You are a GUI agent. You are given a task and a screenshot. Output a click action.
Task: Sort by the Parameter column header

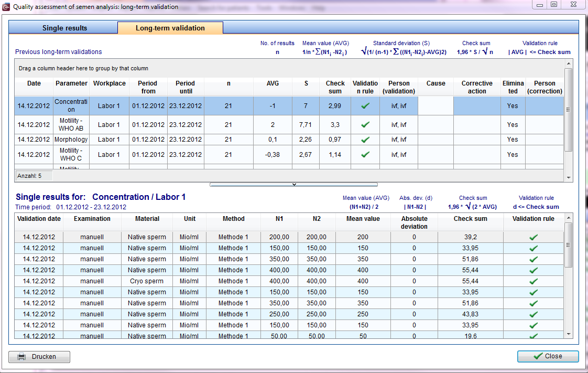pos(71,83)
